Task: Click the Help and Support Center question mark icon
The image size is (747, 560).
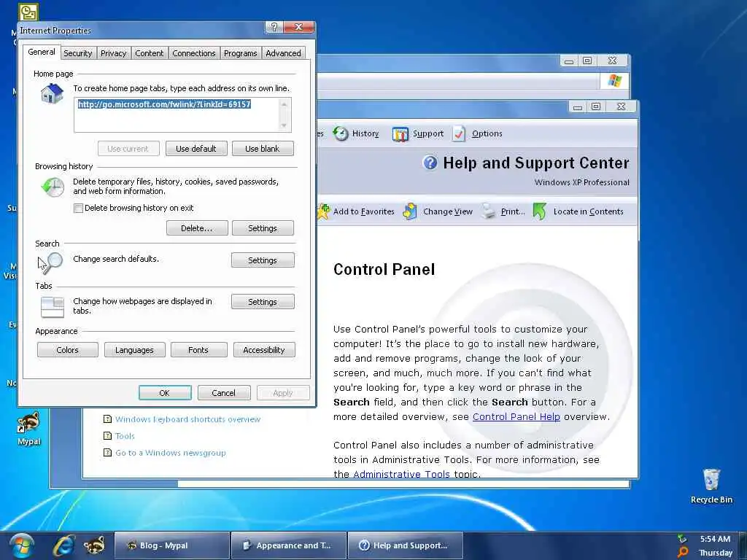Action: point(430,163)
